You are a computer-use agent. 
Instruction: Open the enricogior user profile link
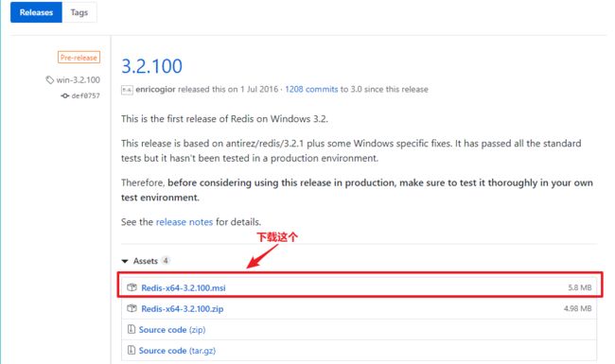pyautogui.click(x=155, y=89)
